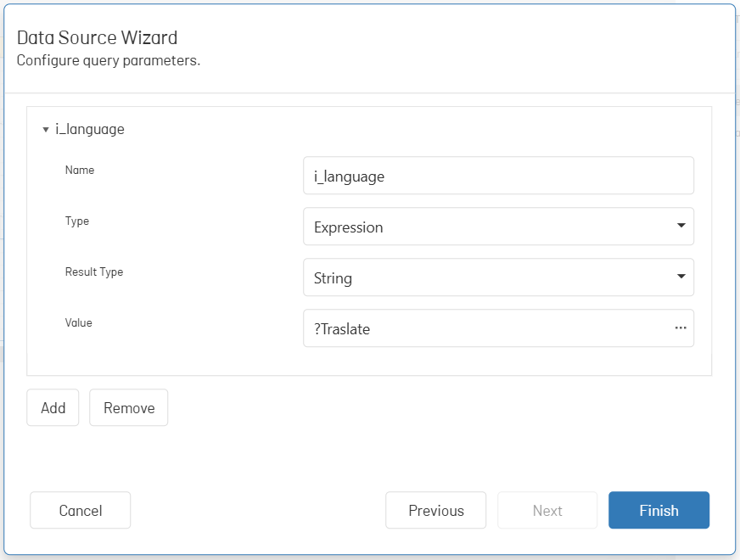This screenshot has width=740, height=560.
Task: Click the disabled Next button
Action: (547, 511)
